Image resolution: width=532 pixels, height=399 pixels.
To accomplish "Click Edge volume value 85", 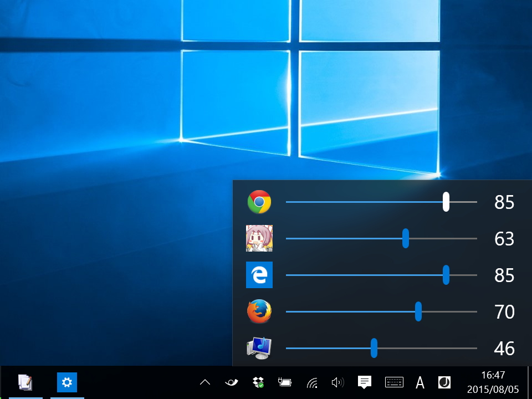I will tap(504, 275).
